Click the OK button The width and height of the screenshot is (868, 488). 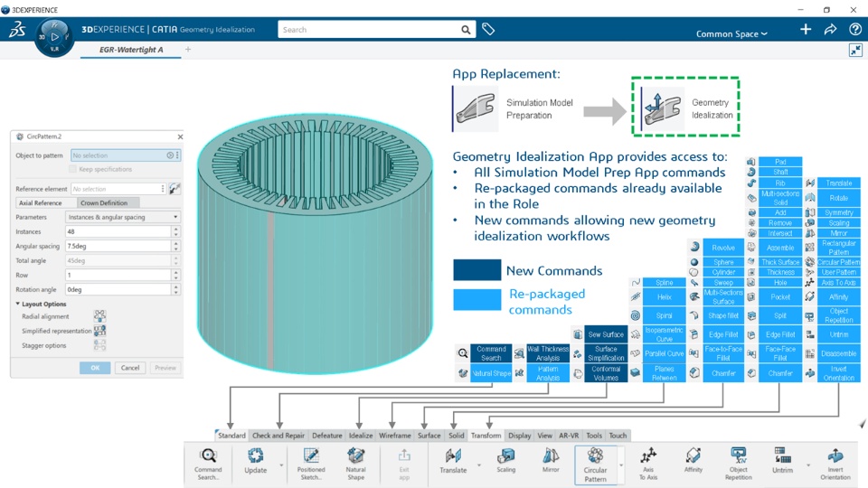pyautogui.click(x=95, y=368)
